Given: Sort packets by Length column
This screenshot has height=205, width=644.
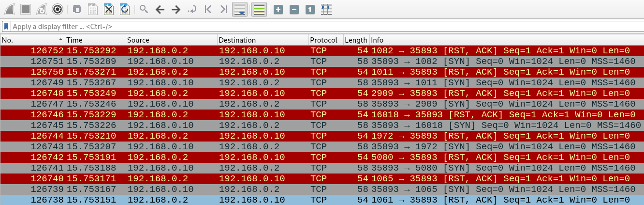Looking at the screenshot, I should (356, 40).
